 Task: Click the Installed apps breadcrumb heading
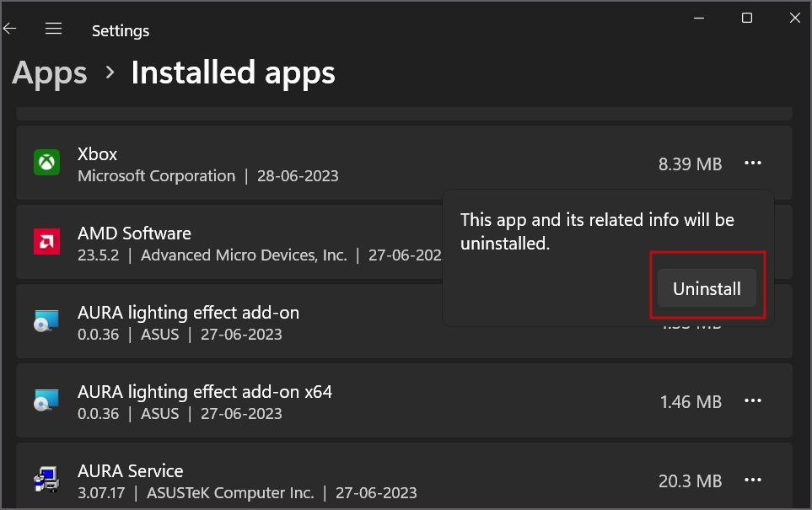coord(233,73)
